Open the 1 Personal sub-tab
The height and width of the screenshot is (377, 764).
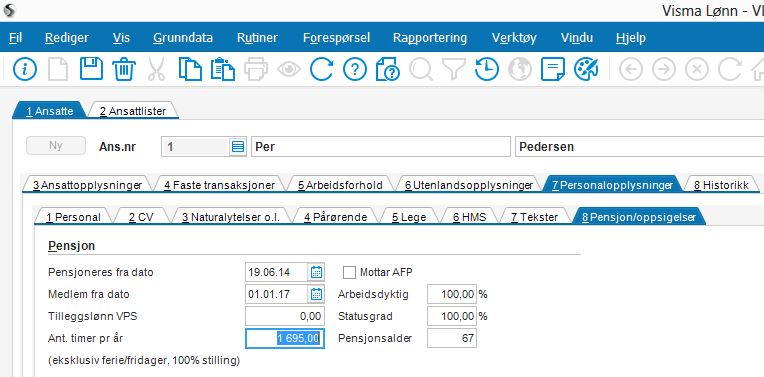[x=73, y=217]
